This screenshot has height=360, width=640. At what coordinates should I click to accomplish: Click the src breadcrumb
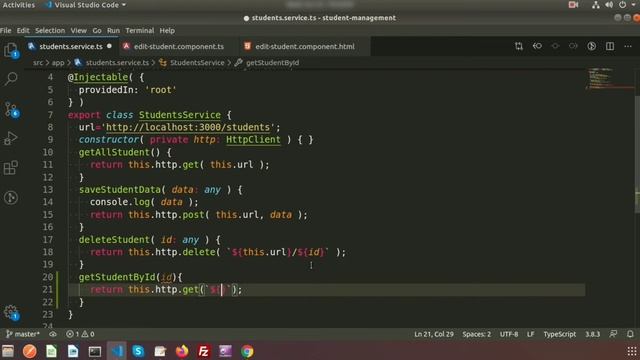click(x=38, y=63)
